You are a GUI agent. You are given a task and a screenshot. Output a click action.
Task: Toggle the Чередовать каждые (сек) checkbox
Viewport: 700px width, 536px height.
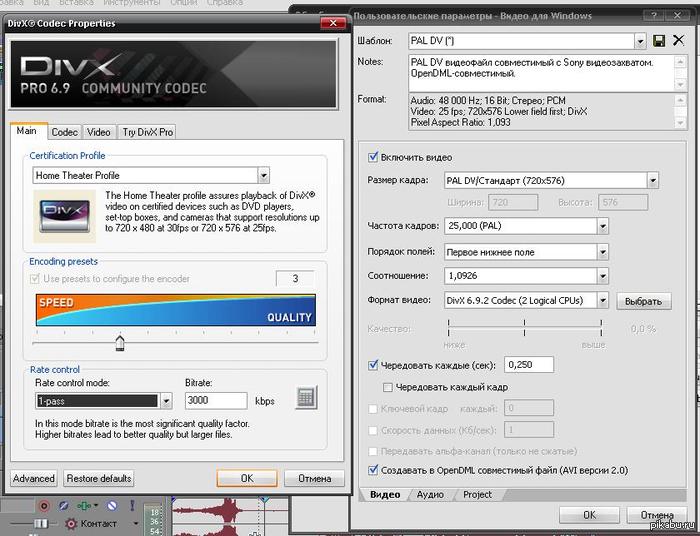click(x=373, y=365)
